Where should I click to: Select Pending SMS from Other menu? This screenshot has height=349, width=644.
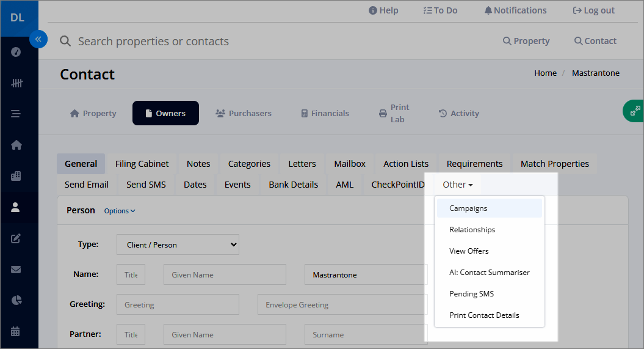point(490,293)
